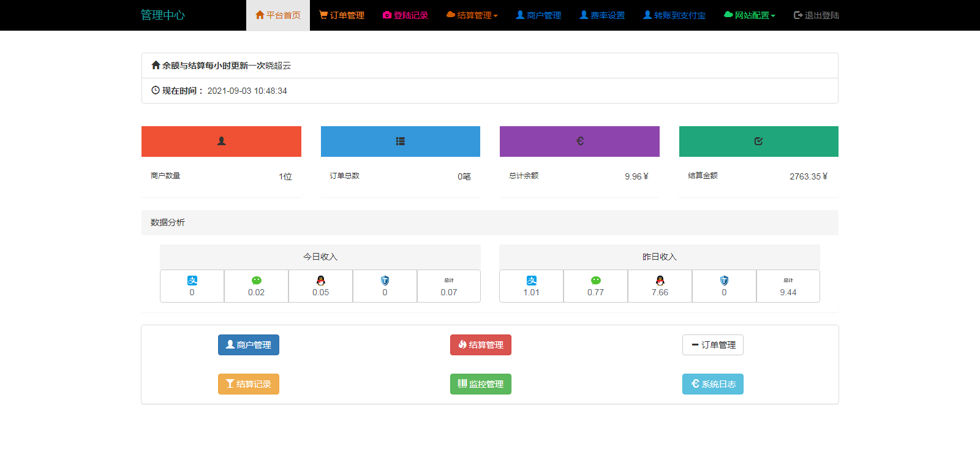This screenshot has height=468, width=980.
Task: Click Alipay icon under 今日收入
Action: pyautogui.click(x=192, y=281)
